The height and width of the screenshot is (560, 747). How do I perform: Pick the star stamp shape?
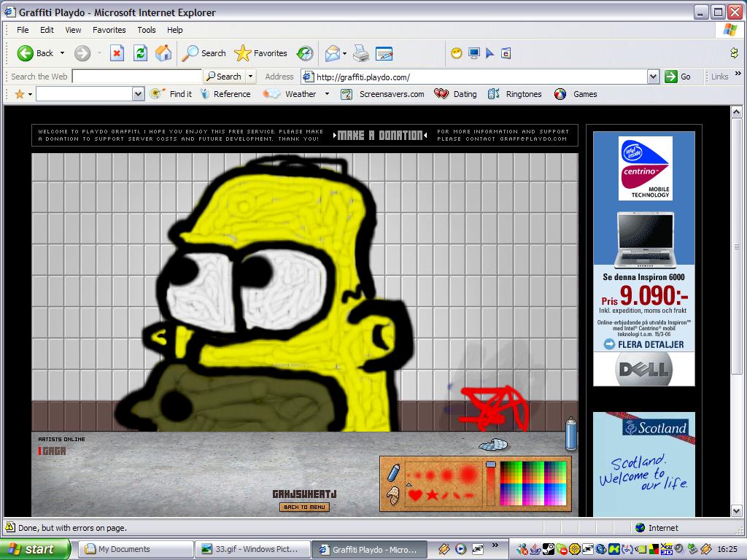[432, 495]
